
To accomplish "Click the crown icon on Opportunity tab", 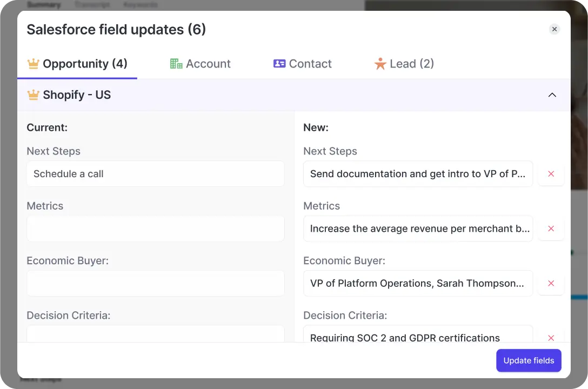I will (x=33, y=64).
